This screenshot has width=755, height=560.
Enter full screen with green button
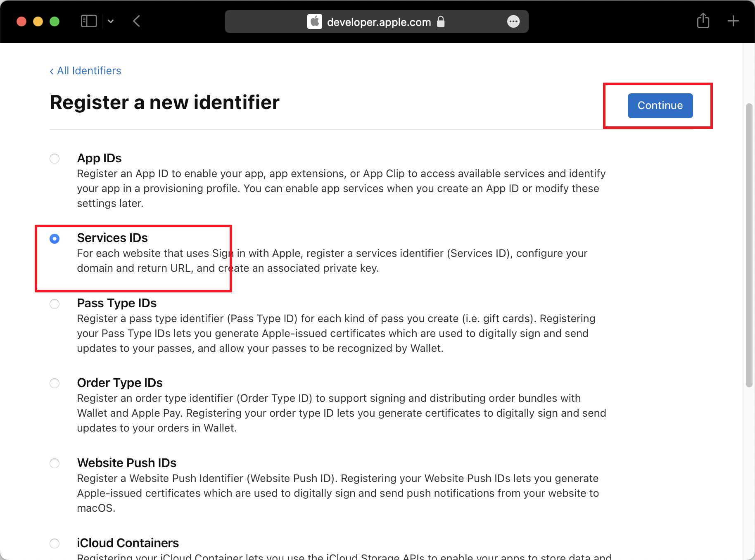55,21
